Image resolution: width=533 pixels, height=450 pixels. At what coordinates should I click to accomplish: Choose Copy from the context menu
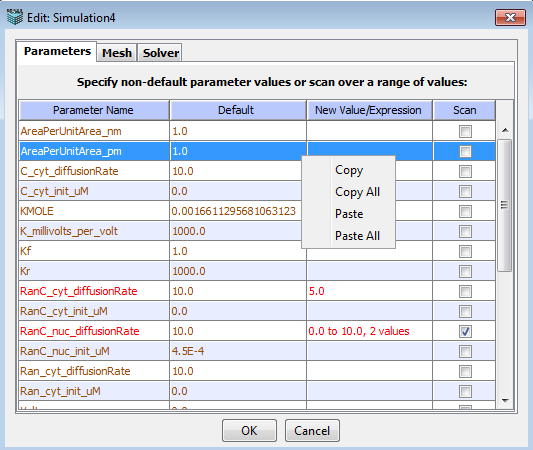349,170
